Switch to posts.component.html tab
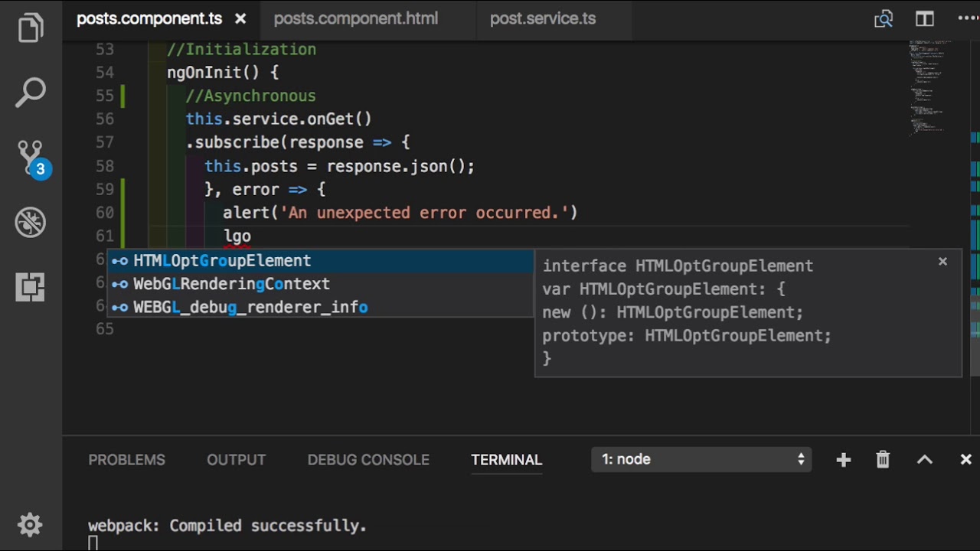 [x=356, y=19]
